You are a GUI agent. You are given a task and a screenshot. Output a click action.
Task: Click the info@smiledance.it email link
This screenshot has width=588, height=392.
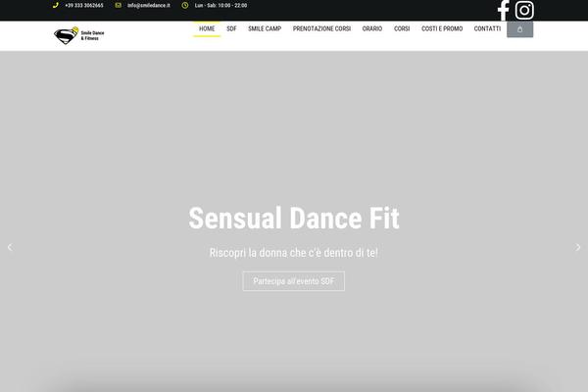(149, 5)
